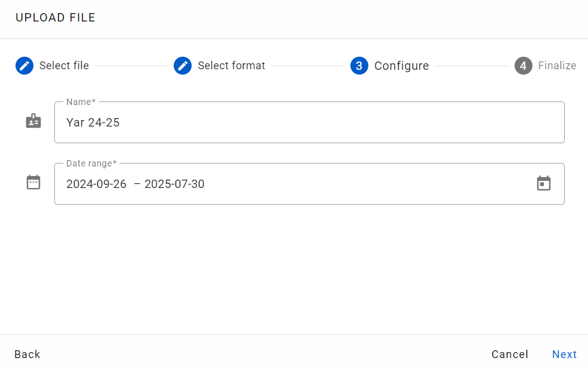Click the calendar icon left of Date range

coord(33,182)
